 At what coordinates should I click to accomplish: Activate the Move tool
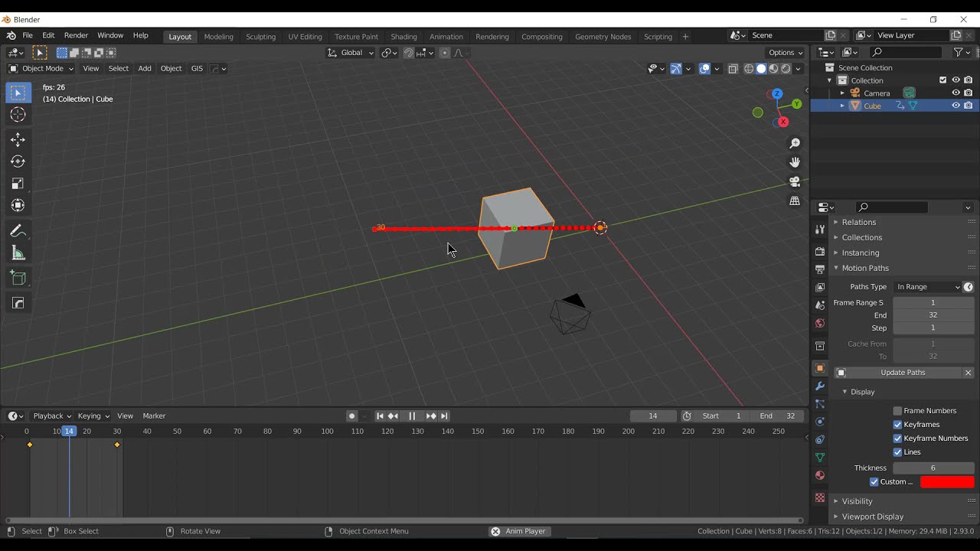[18, 139]
